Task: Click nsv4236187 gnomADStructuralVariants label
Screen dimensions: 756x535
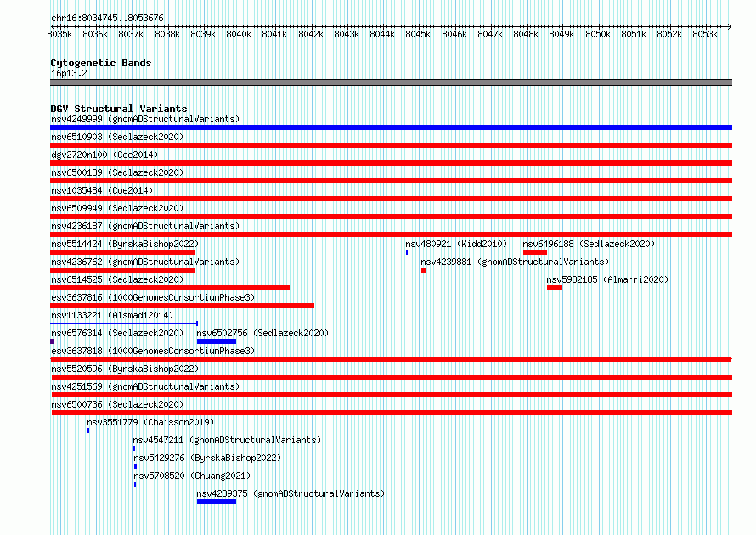Action: 145,226
